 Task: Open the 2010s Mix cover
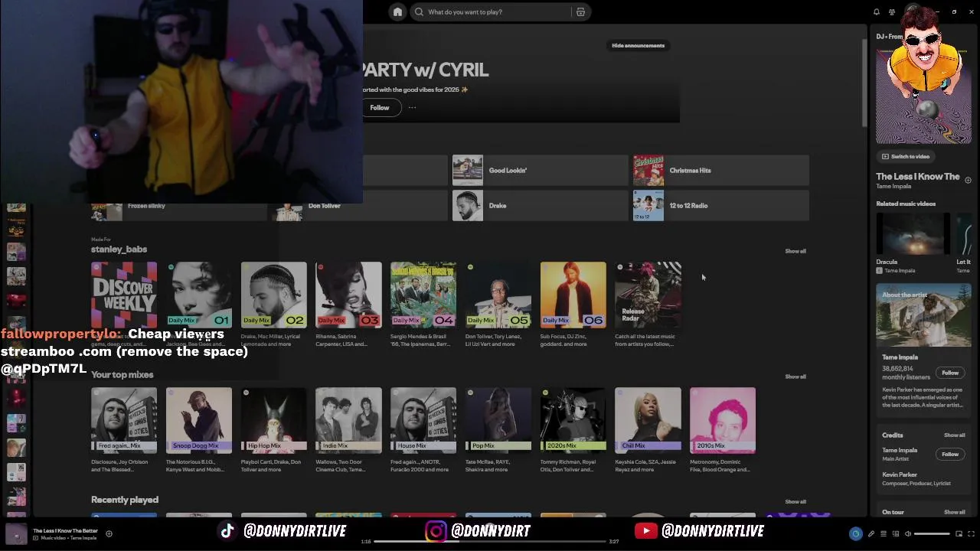pos(723,420)
